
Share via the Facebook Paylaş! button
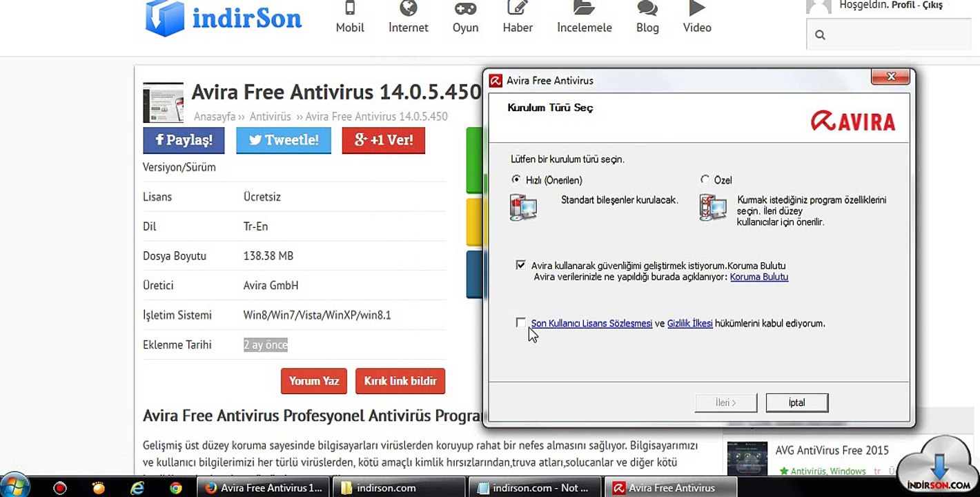coord(184,140)
